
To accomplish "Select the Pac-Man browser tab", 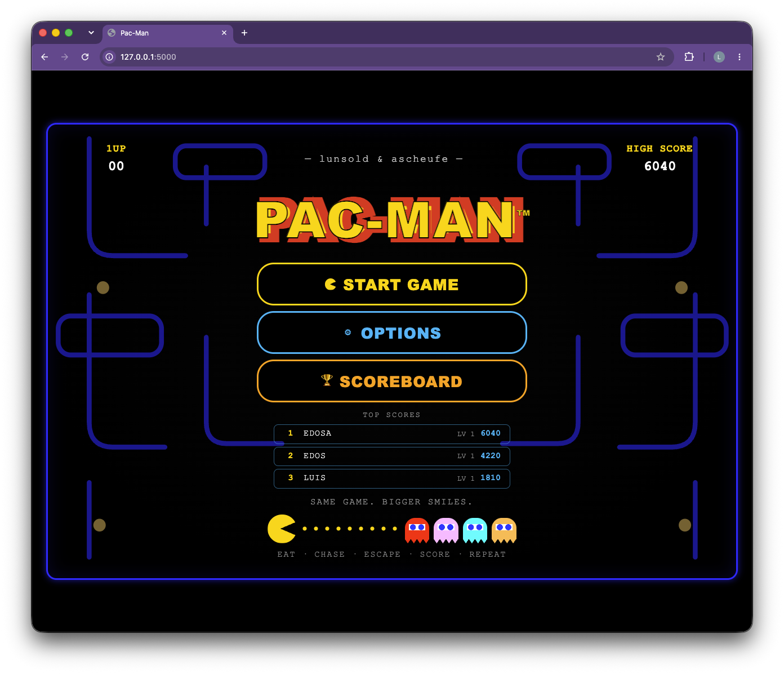I will tap(168, 33).
